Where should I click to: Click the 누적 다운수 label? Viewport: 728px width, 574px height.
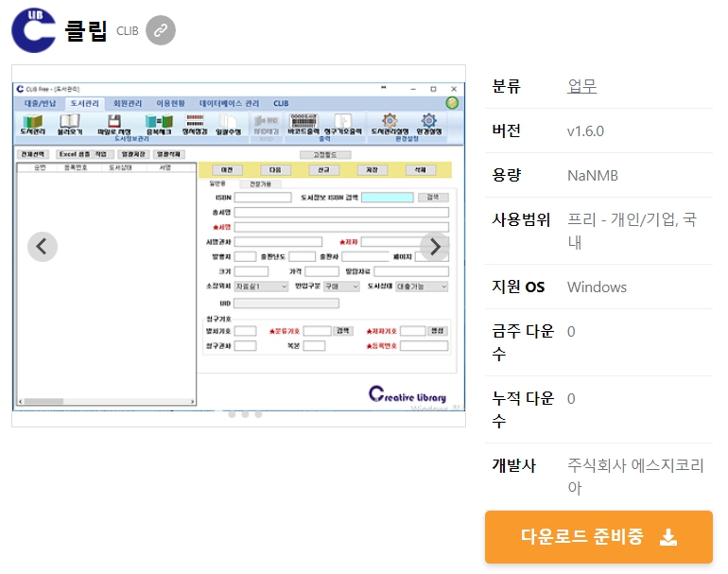pyautogui.click(x=523, y=409)
